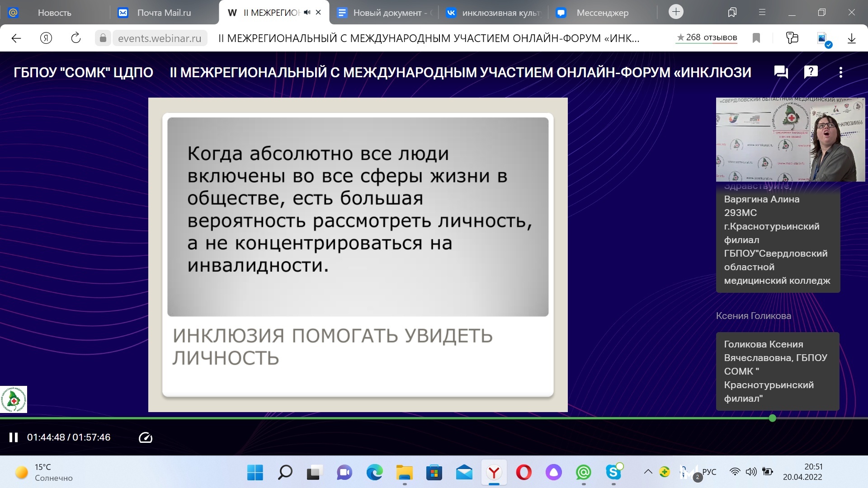
Task: Open the Yandex Browser taskbar icon
Action: coord(494,473)
